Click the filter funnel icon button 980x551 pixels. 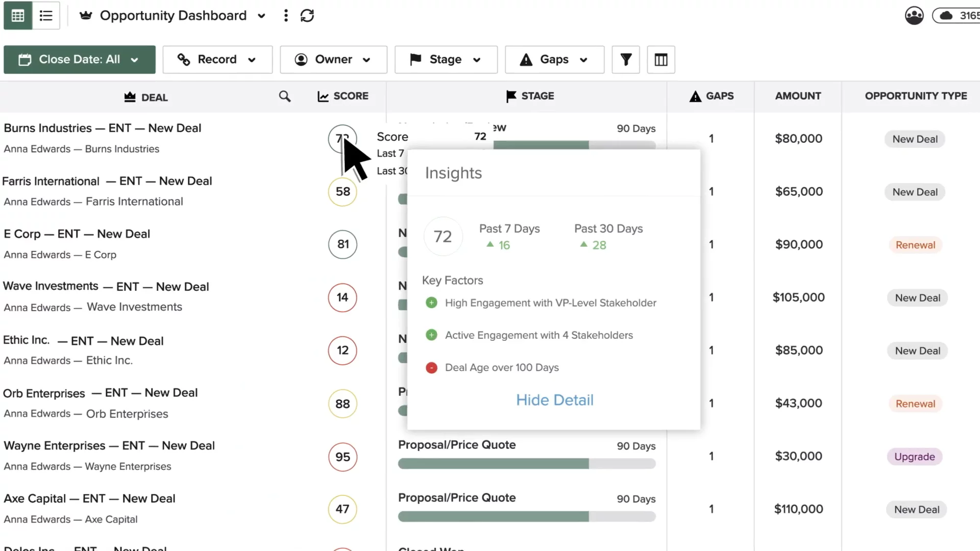[x=626, y=60]
